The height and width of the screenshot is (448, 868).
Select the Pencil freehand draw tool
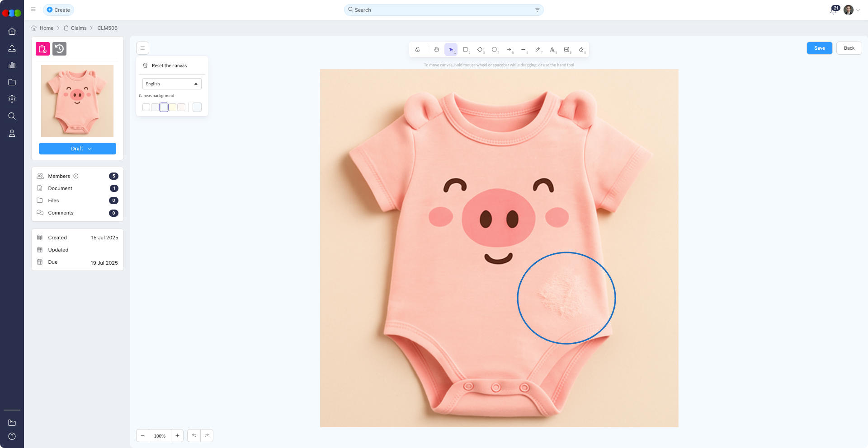pos(538,50)
